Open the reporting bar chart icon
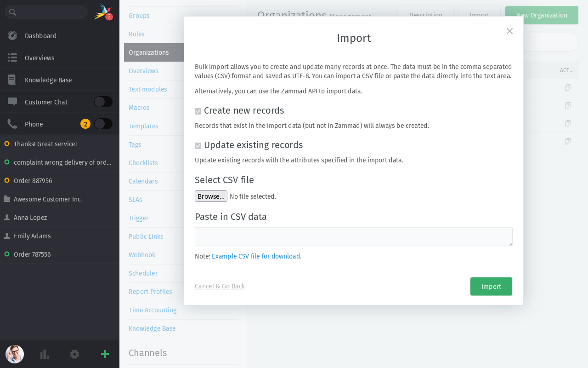 (x=45, y=354)
